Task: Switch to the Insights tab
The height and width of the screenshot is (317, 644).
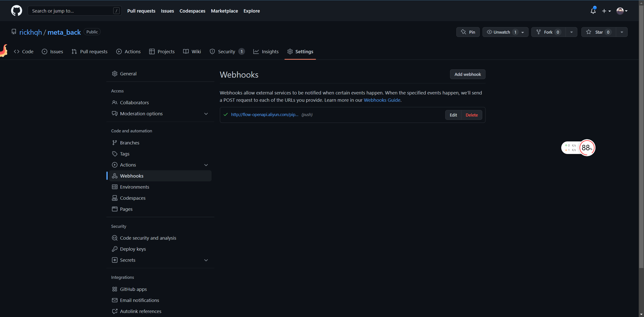Action: pyautogui.click(x=266, y=51)
